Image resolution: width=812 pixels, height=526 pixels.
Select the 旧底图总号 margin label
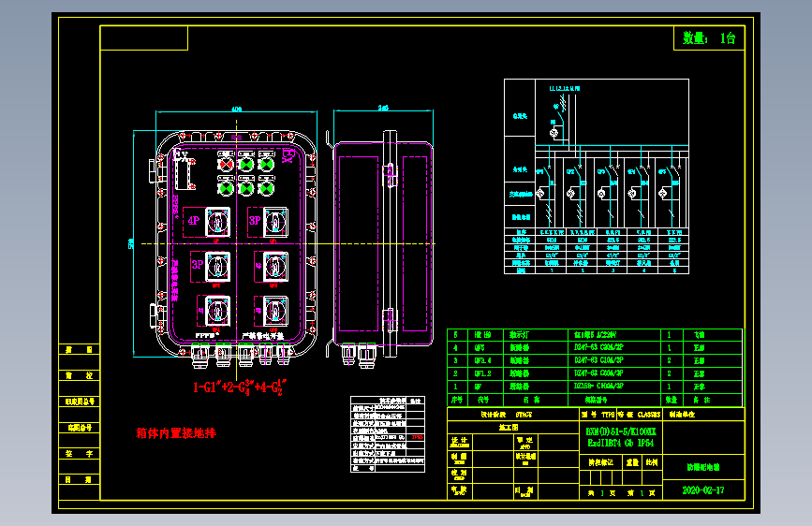coord(80,402)
